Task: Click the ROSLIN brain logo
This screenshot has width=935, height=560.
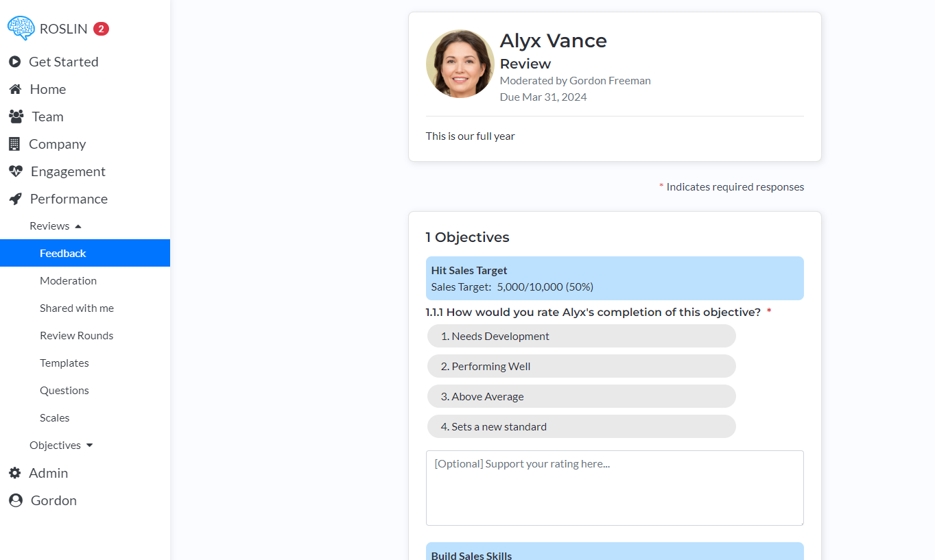Action: pyautogui.click(x=21, y=28)
